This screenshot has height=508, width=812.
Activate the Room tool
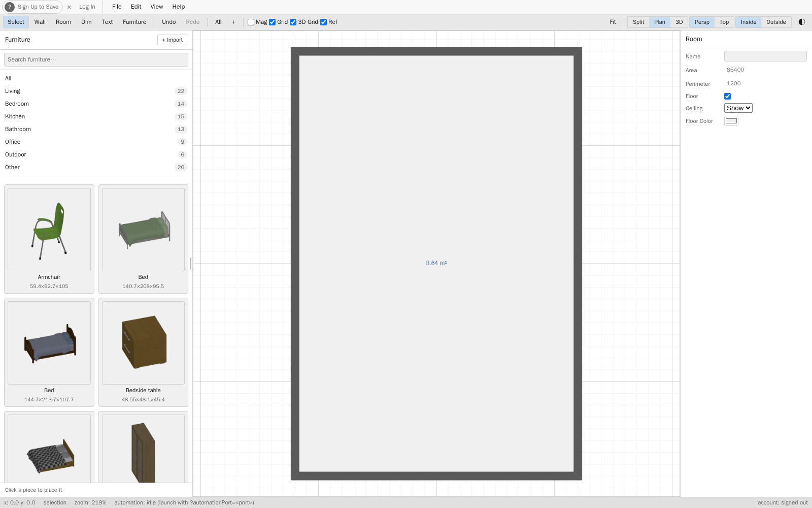[63, 22]
